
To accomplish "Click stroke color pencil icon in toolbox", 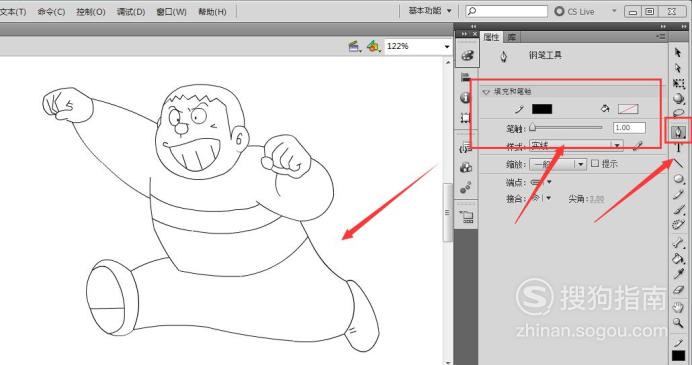I will click(678, 343).
